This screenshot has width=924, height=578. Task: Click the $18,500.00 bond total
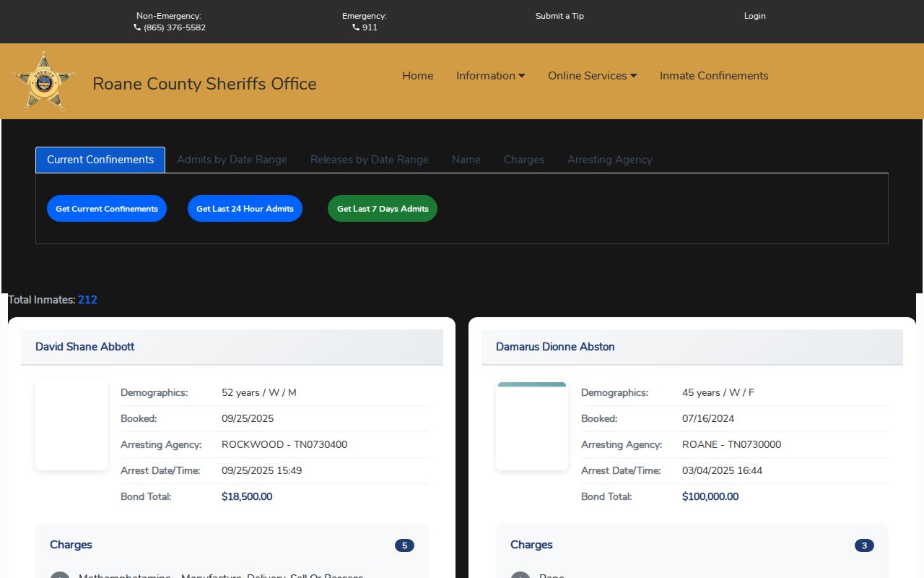coord(247,496)
